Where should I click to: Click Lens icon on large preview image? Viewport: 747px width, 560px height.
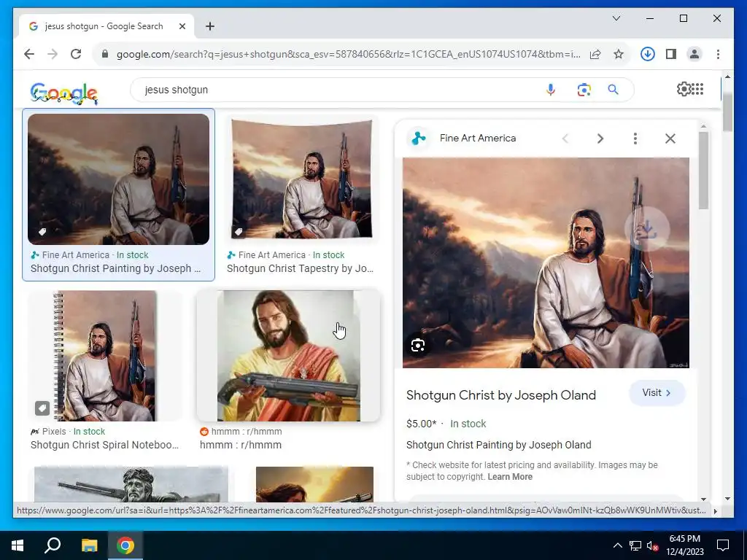click(x=418, y=345)
